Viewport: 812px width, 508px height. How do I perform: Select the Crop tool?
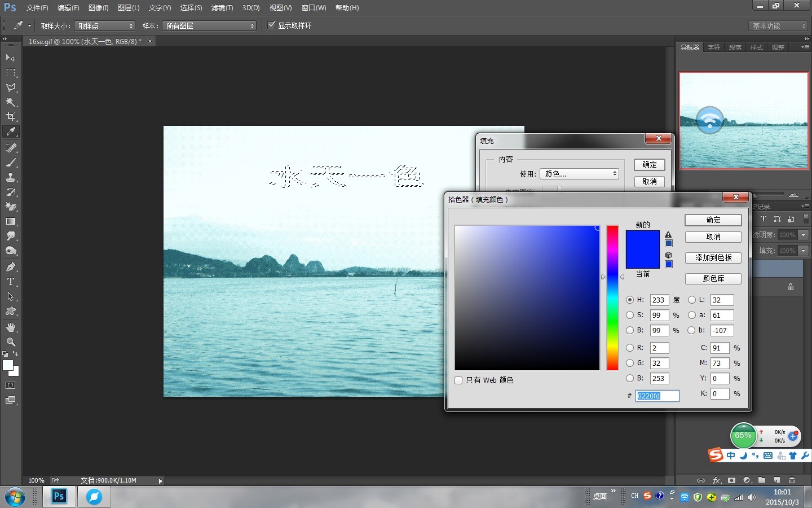pyautogui.click(x=11, y=117)
